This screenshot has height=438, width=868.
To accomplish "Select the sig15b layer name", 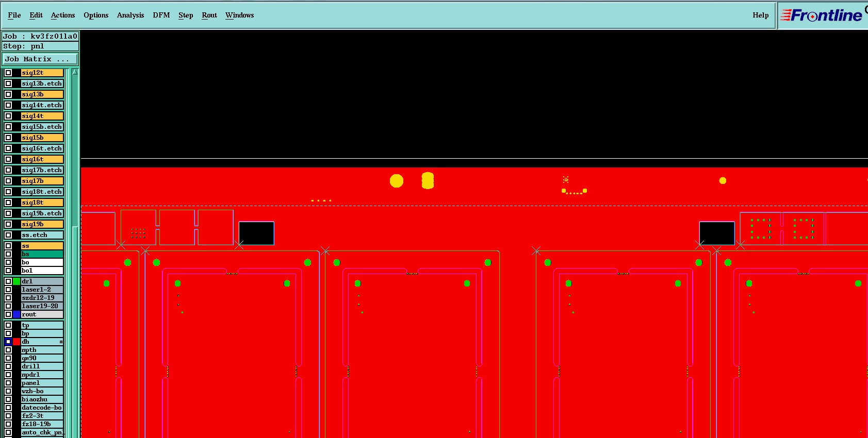I will pyautogui.click(x=42, y=138).
